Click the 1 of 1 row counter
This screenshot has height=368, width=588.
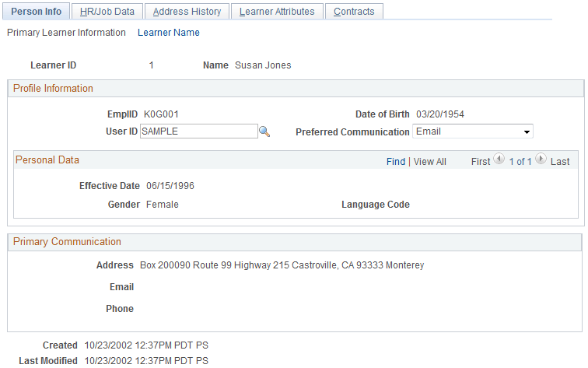pyautogui.click(x=520, y=162)
